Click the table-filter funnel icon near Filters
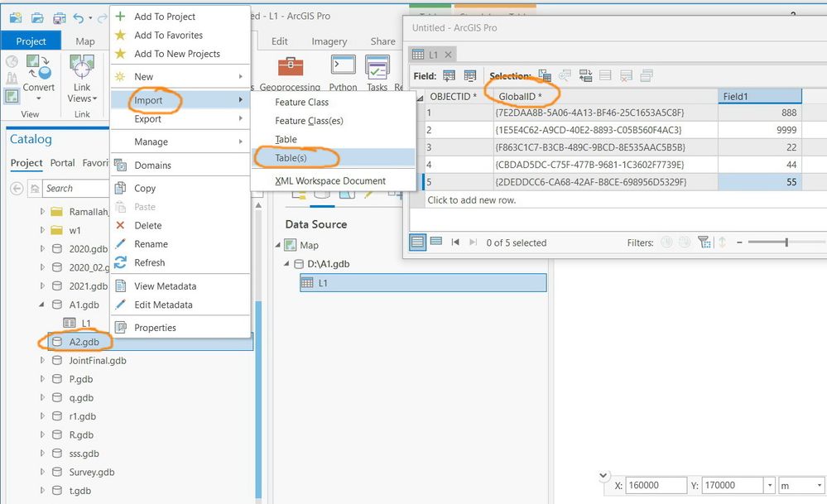 point(704,242)
